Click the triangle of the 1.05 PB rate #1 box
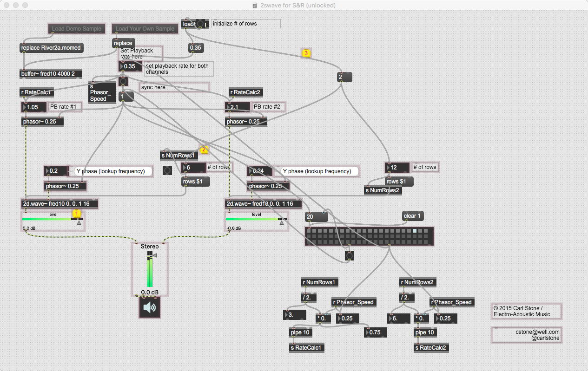 pos(25,107)
